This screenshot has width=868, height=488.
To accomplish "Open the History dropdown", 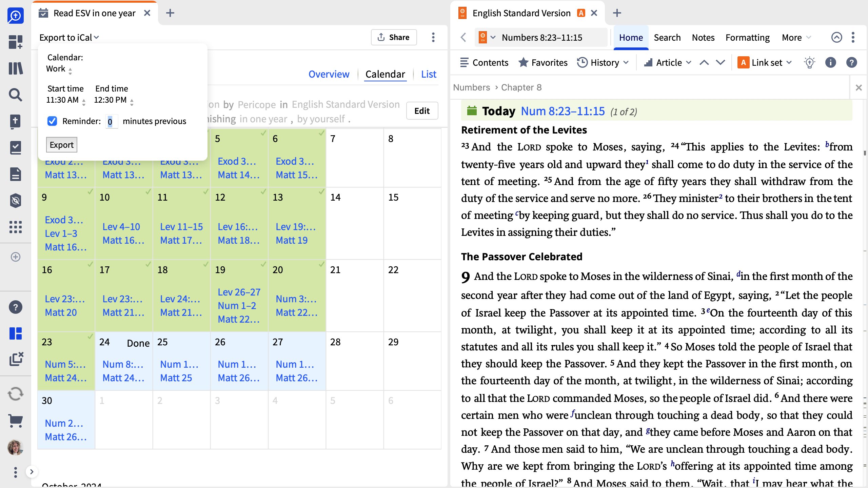I will coord(603,63).
